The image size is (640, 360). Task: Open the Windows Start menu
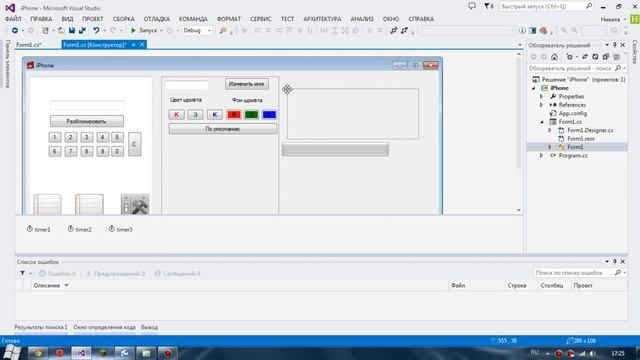pyautogui.click(x=11, y=352)
